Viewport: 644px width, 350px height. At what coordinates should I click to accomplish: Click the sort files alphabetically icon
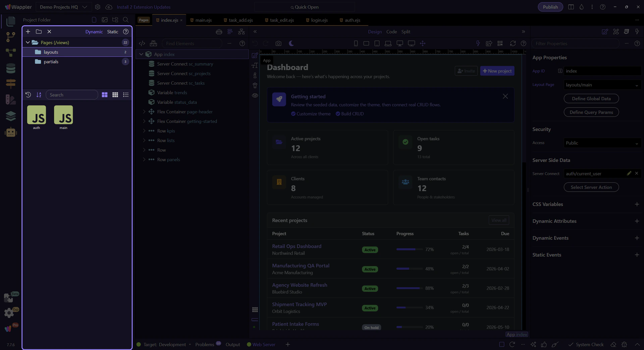point(39,95)
